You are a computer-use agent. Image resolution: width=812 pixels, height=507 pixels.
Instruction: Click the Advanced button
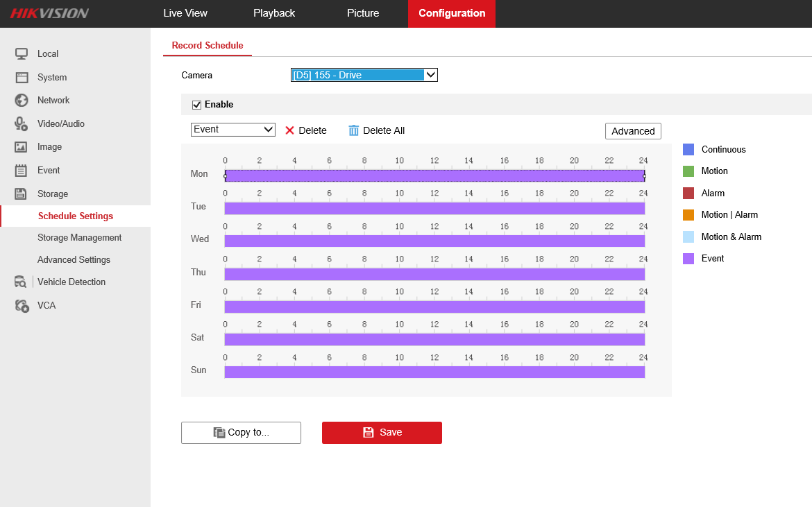tap(633, 131)
